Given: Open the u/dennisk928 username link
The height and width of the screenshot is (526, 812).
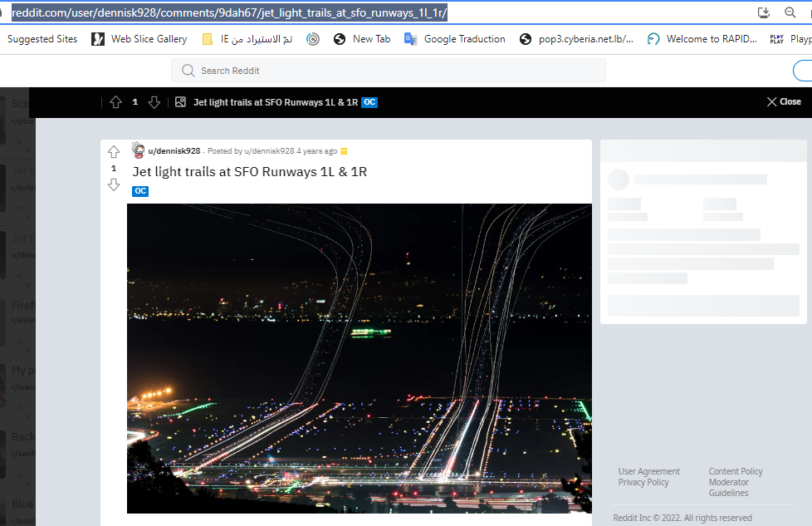Looking at the screenshot, I should point(174,151).
